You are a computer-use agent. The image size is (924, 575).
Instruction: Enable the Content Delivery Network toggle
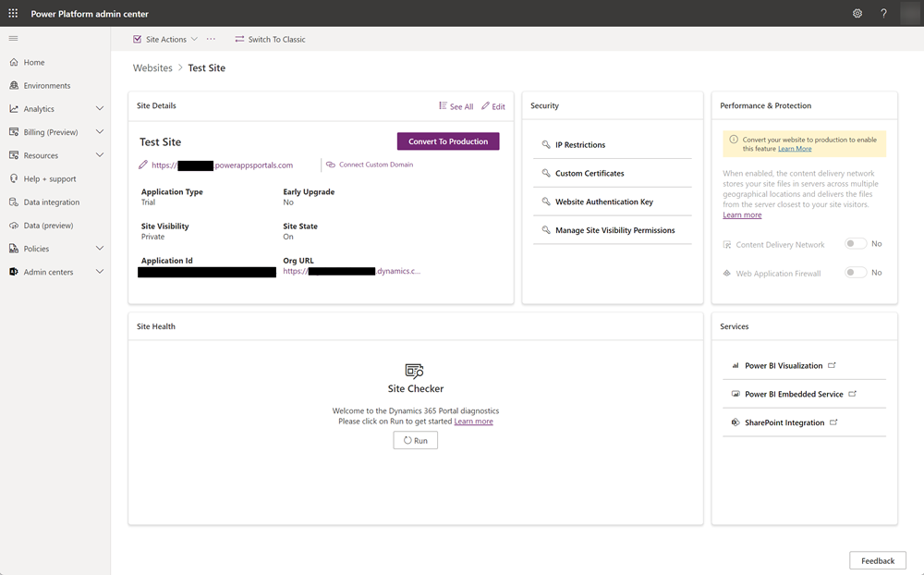coord(856,243)
